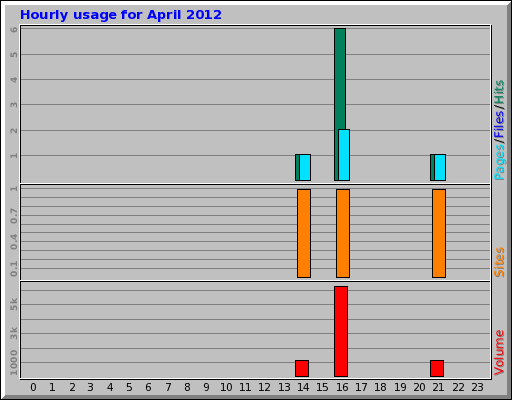Click hour label '15' on the x-axis
The height and width of the screenshot is (400, 512).
coord(322,387)
